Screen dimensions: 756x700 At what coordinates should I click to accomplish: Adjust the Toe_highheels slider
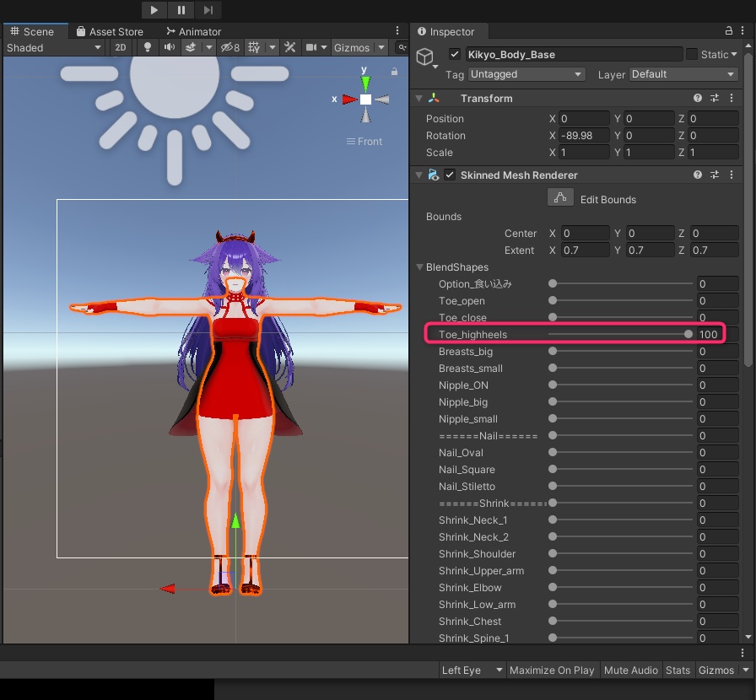(x=620, y=334)
